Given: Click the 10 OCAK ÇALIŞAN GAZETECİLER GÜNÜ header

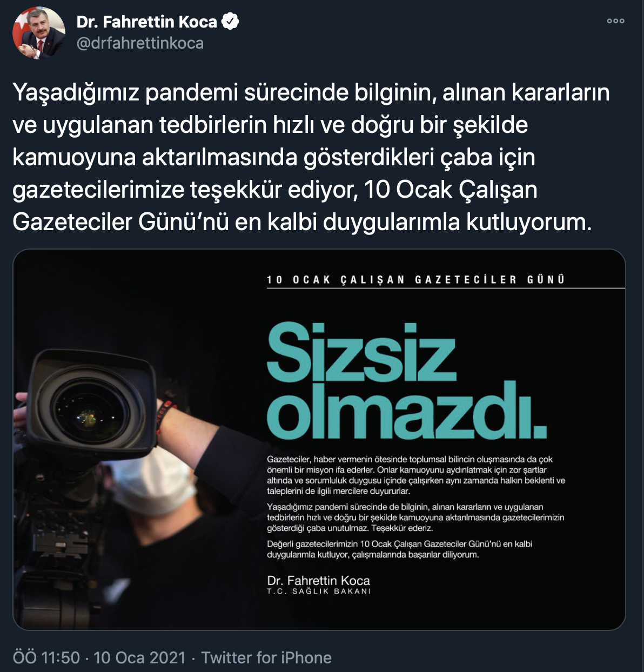Looking at the screenshot, I should click(x=415, y=279).
